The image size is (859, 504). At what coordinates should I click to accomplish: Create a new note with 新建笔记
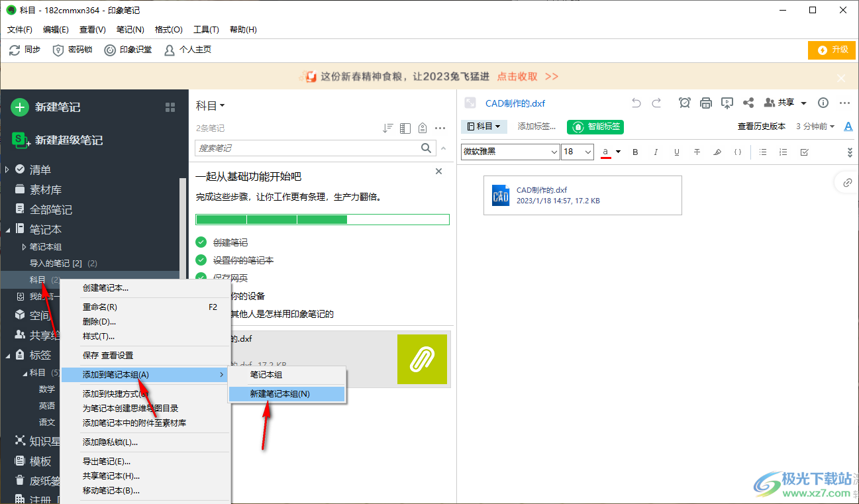(46, 107)
